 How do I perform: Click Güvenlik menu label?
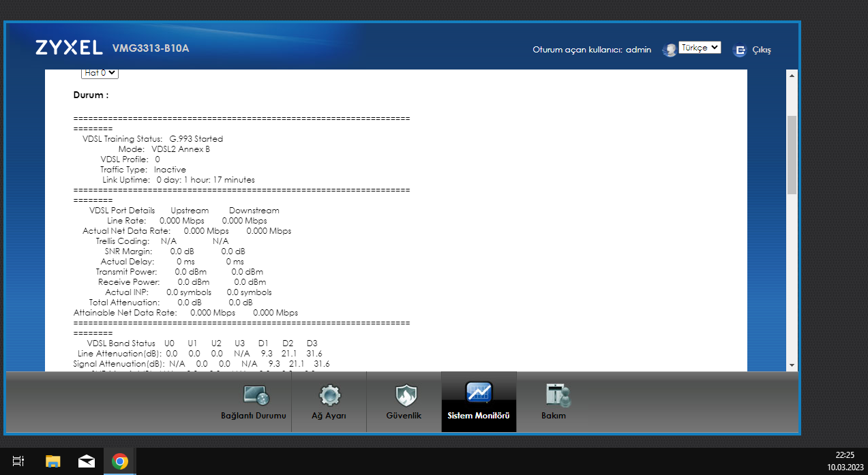(404, 416)
